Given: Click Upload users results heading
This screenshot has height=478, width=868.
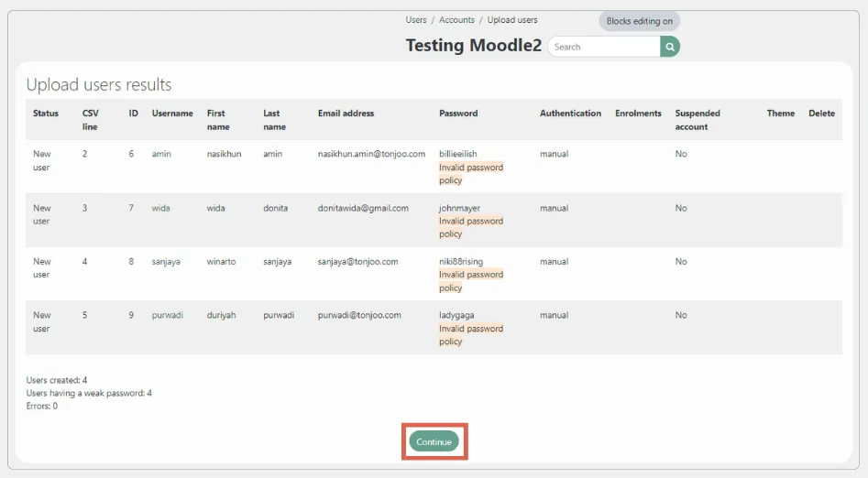Looking at the screenshot, I should (99, 84).
